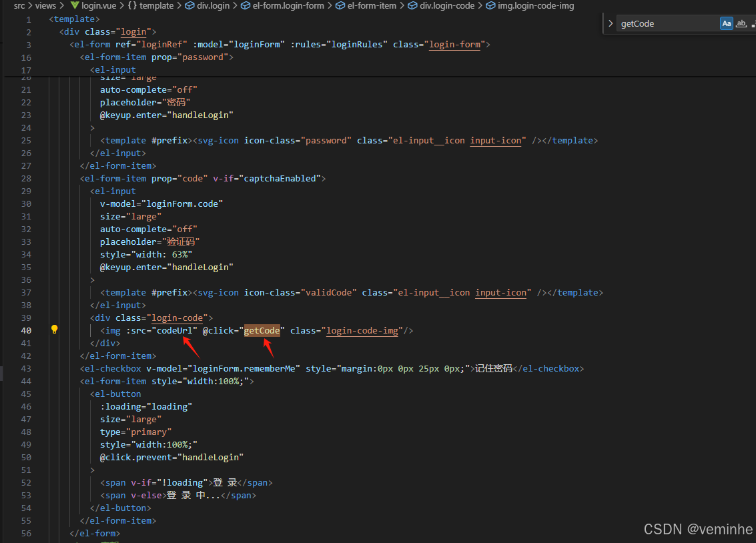Click the login-form class name on line 3

[x=454, y=44]
